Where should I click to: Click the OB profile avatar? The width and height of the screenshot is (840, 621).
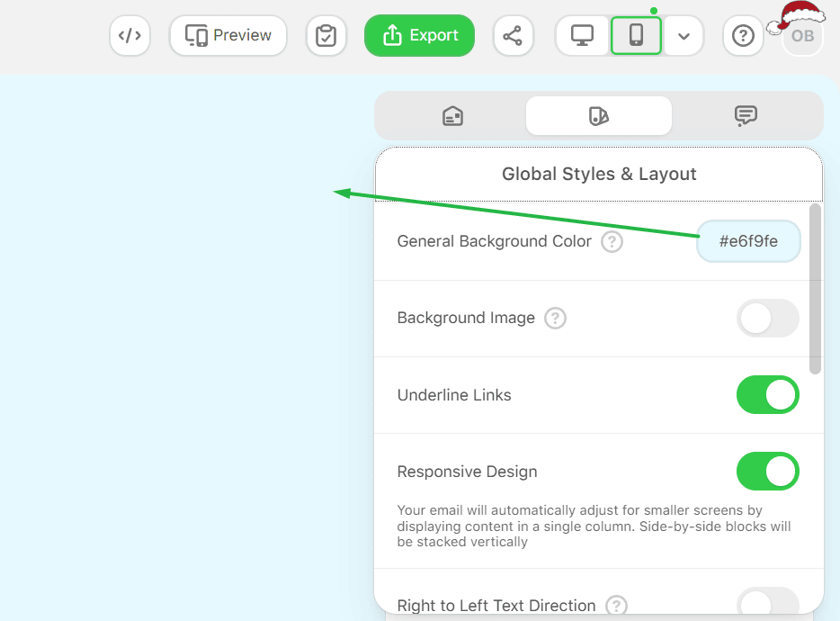800,36
